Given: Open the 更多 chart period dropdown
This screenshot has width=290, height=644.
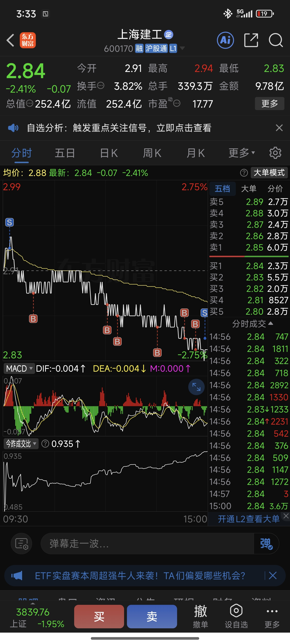Looking at the screenshot, I should coord(242,153).
